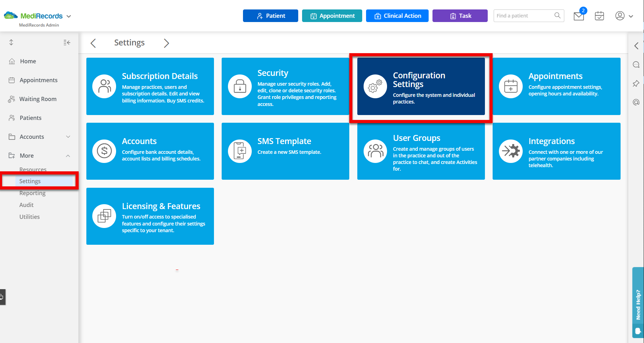Click the search magnifier icon
The height and width of the screenshot is (343, 644).
(557, 15)
